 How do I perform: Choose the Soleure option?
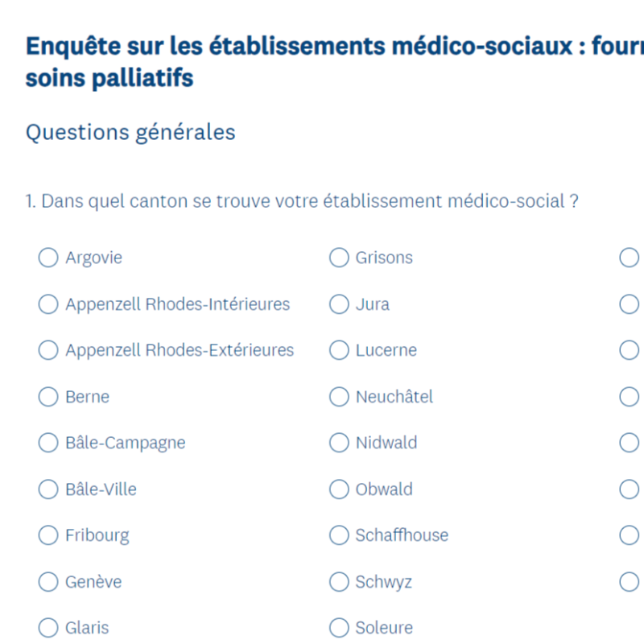click(x=339, y=628)
